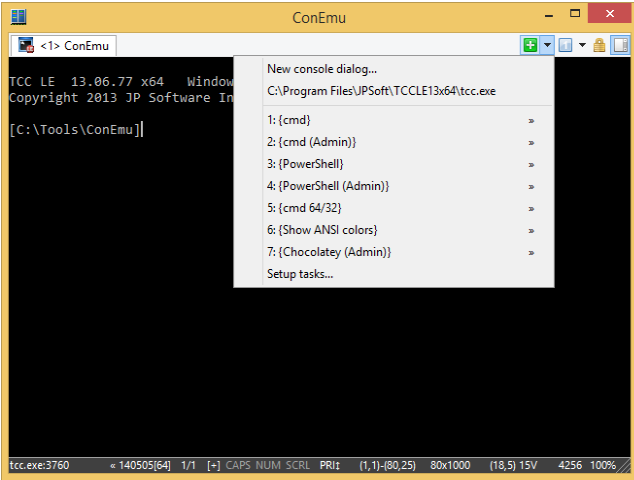Image resolution: width=634 pixels, height=480 pixels.
Task: Expand the arrow next to alternative console icon
Action: tap(581, 45)
